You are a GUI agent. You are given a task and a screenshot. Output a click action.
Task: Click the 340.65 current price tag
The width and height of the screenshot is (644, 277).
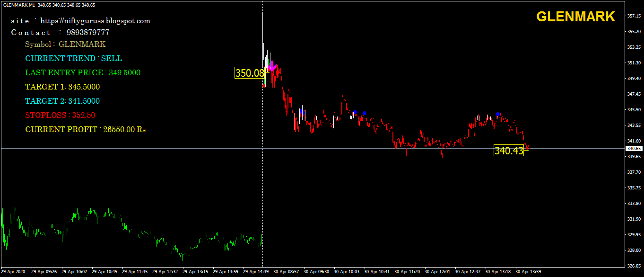pyautogui.click(x=633, y=149)
